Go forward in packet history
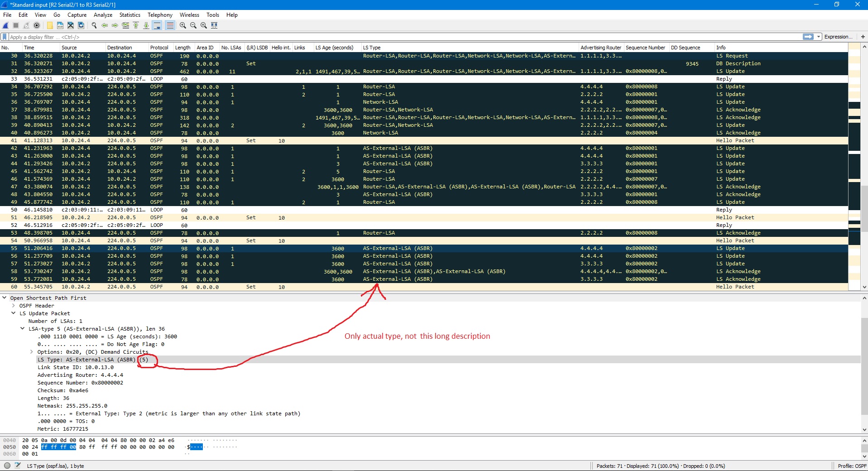The image size is (868, 471). [x=115, y=25]
